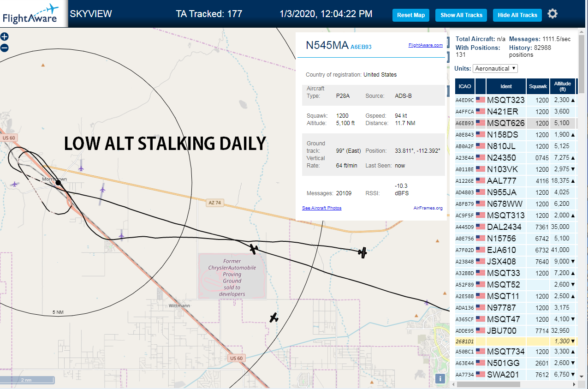Select purple aircraft icon below LOW ALT text
588x389 pixels.
pos(81,168)
